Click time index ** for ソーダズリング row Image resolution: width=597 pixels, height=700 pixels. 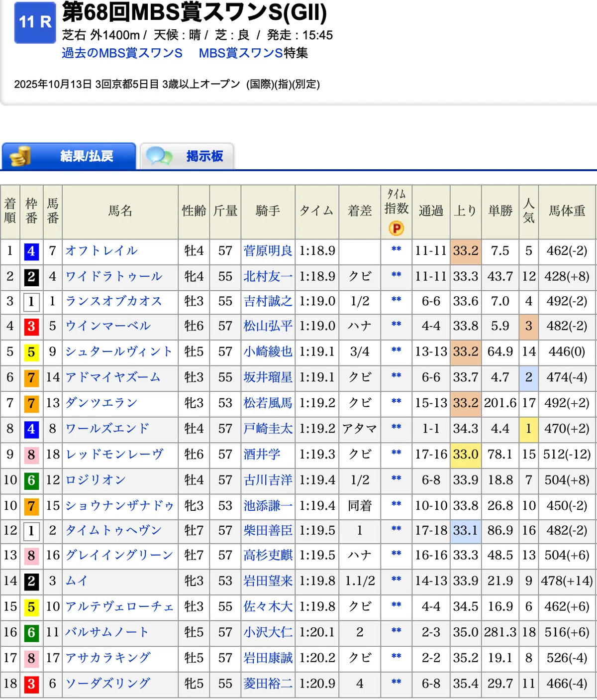[x=397, y=682]
